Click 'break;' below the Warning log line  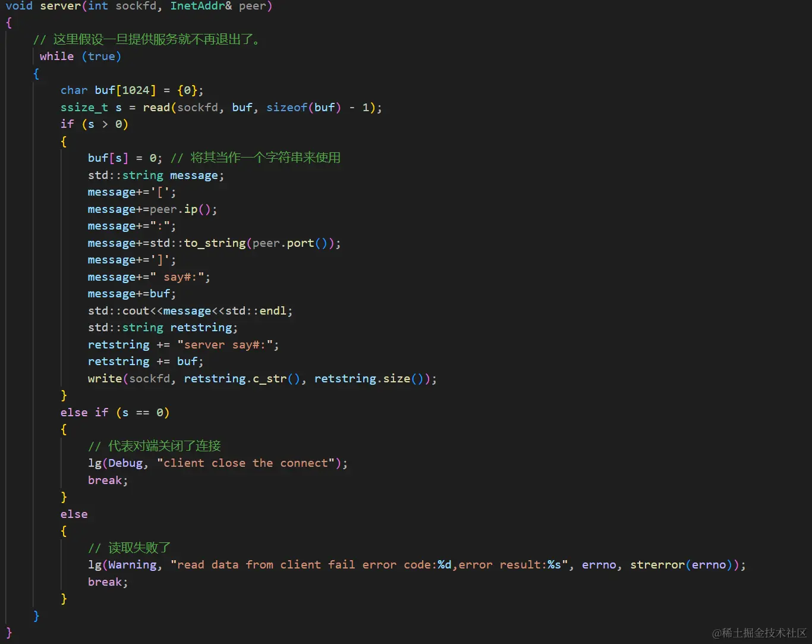point(108,582)
